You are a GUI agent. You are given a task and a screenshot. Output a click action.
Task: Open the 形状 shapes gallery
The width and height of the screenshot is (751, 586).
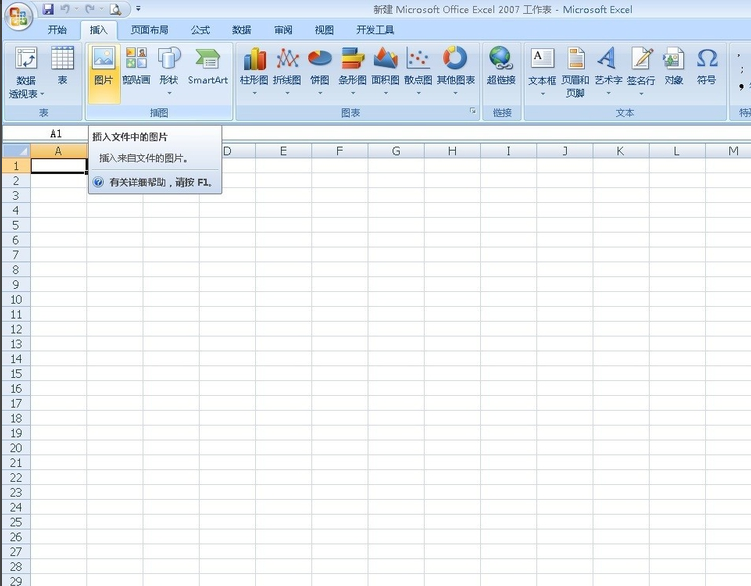point(169,71)
